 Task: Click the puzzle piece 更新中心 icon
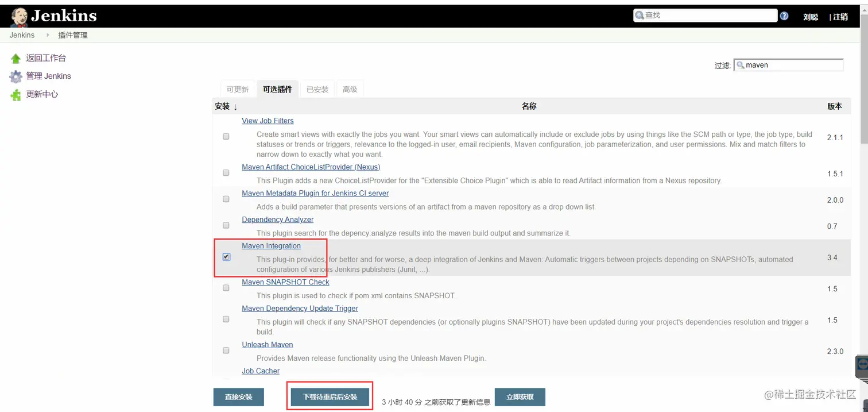click(x=15, y=94)
